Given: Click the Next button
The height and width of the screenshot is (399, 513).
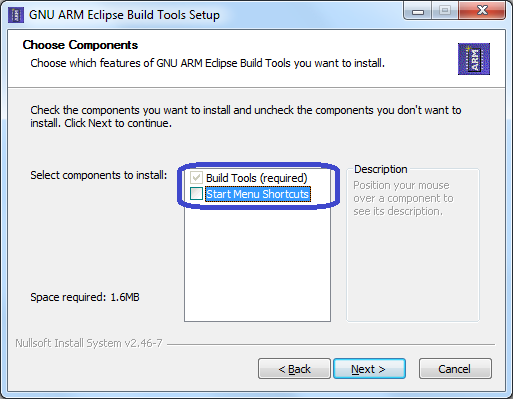Looking at the screenshot, I should coord(369,369).
